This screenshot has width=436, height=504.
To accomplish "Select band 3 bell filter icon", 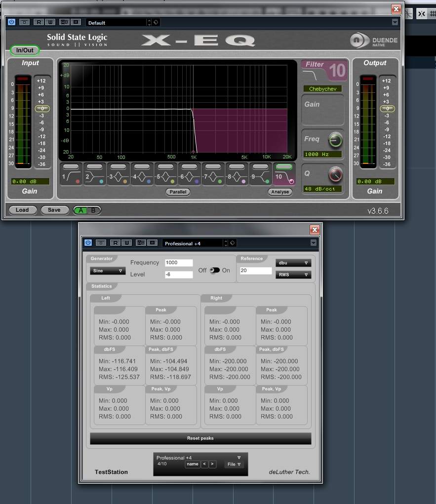I will (x=118, y=177).
